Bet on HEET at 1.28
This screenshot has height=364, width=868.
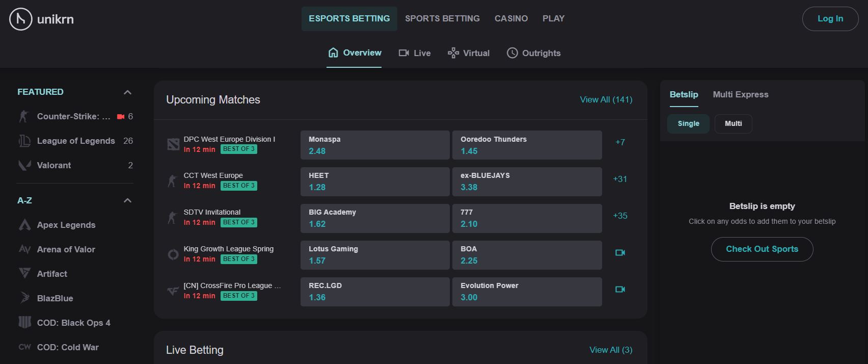375,181
